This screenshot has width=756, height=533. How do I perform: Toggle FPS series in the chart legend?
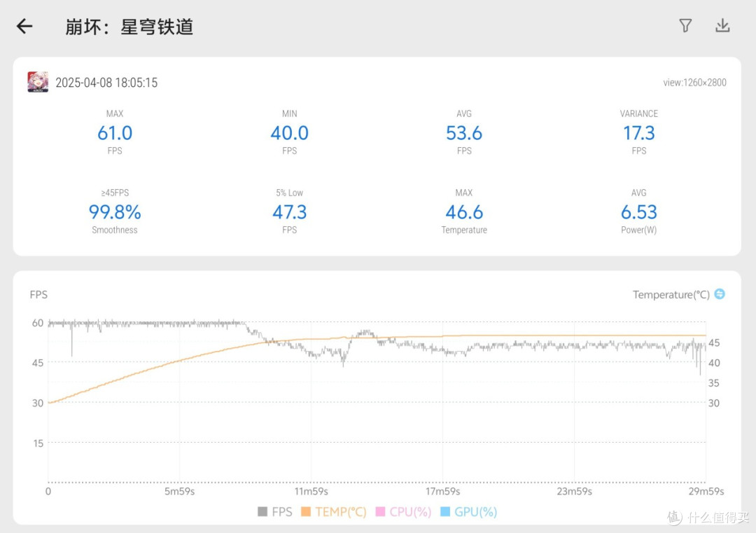coord(275,512)
